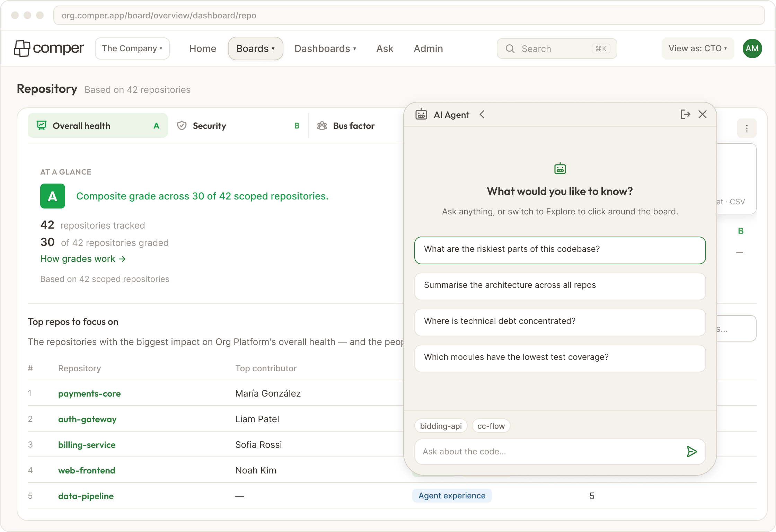The height and width of the screenshot is (532, 776).
Task: Switch to the Security tab
Action: [238, 125]
